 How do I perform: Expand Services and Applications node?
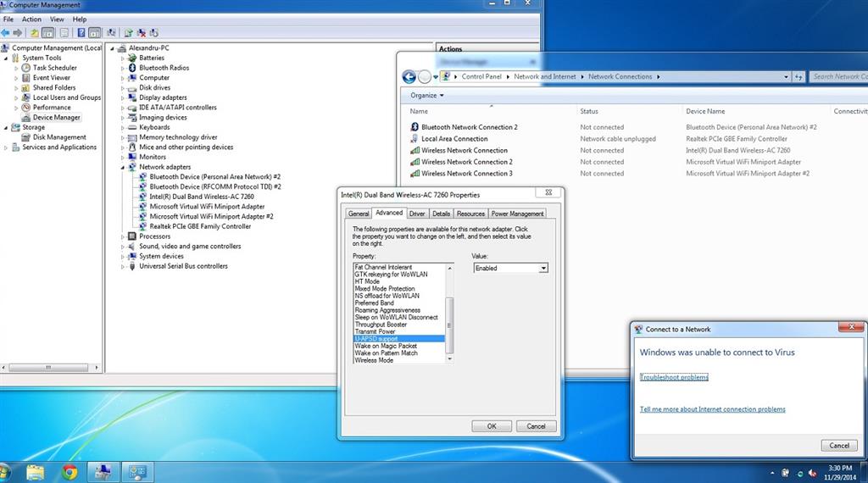6,147
